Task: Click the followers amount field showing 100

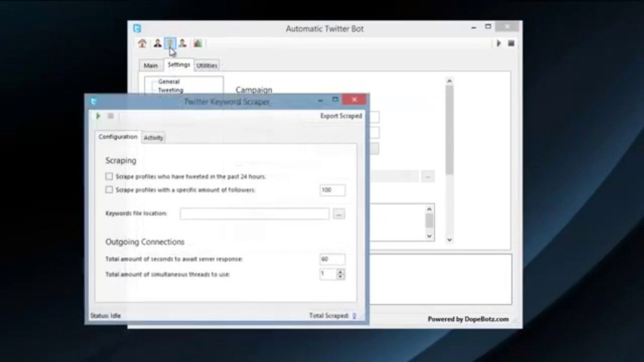Action: [333, 190]
